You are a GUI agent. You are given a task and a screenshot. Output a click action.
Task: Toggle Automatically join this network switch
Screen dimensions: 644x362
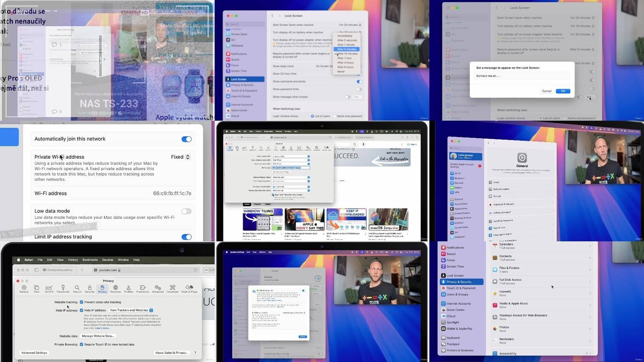coord(186,139)
